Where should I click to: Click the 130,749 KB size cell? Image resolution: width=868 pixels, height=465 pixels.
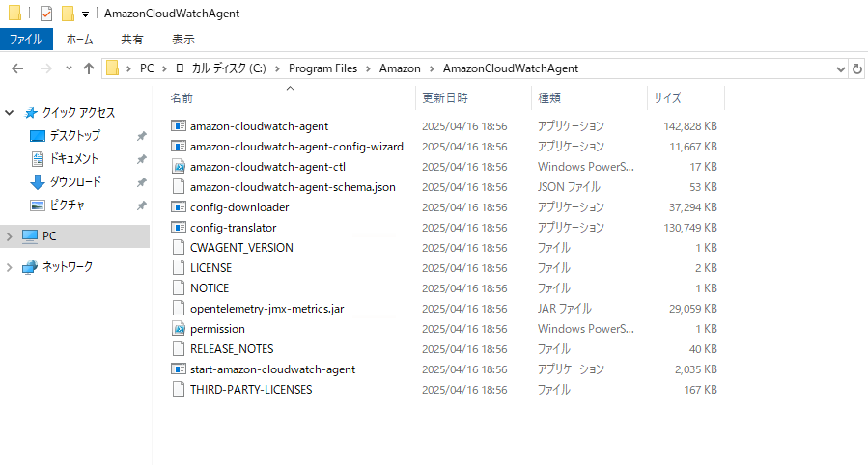tap(690, 228)
